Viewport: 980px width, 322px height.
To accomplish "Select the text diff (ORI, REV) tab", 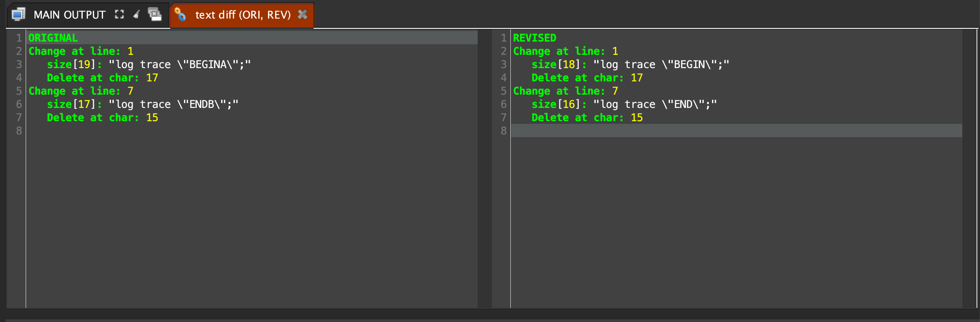I will click(x=243, y=15).
